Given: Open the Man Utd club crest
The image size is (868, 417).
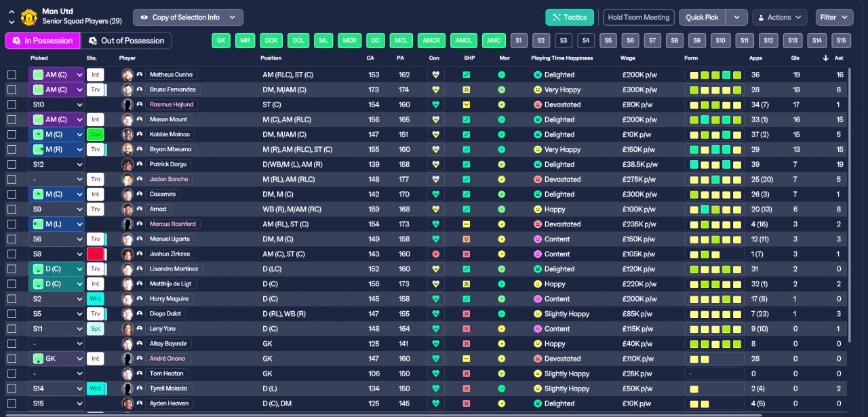Looking at the screenshot, I should pyautogui.click(x=29, y=17).
